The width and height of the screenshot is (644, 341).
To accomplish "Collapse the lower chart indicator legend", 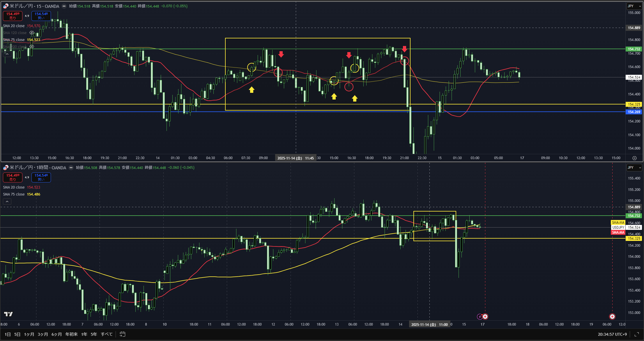I will click(x=7, y=201).
